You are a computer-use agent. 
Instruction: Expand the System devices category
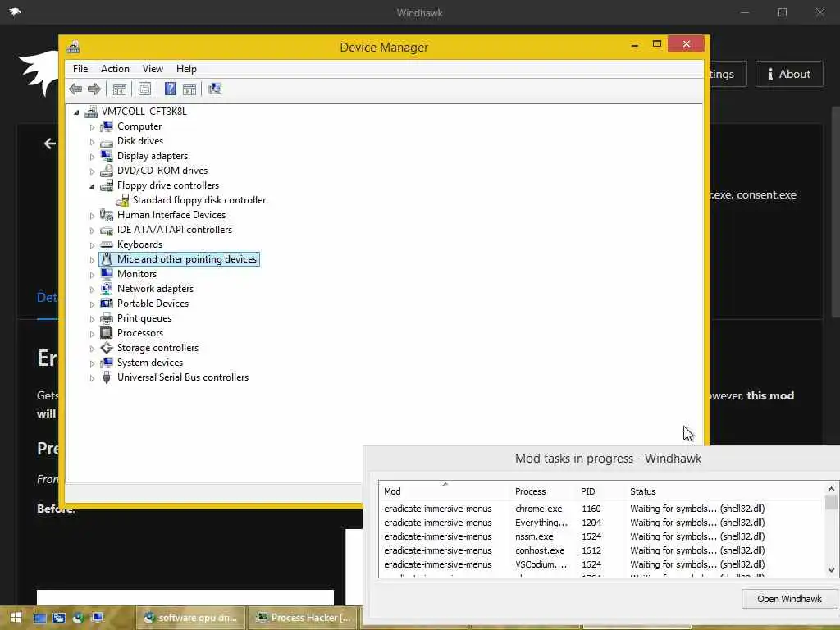coord(92,363)
